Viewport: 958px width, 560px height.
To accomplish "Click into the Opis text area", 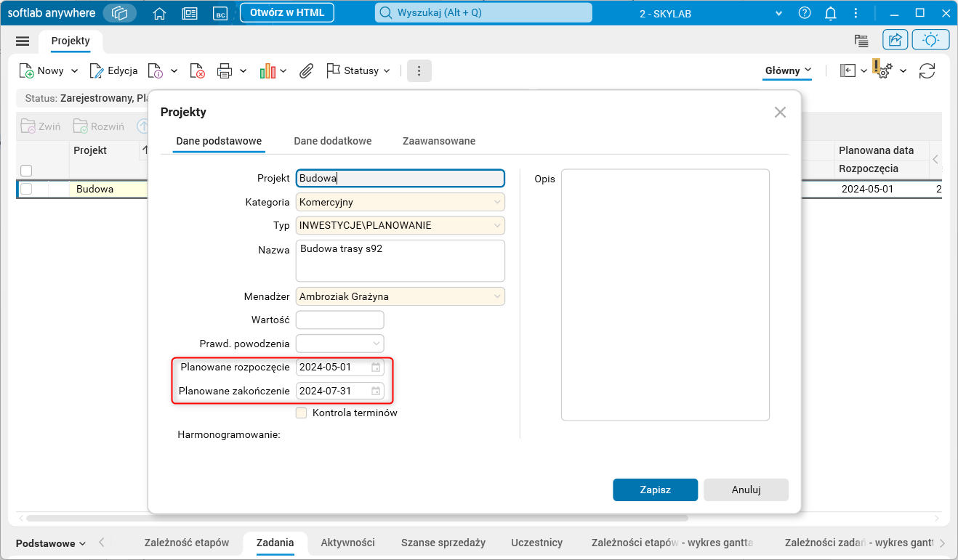I will (665, 295).
